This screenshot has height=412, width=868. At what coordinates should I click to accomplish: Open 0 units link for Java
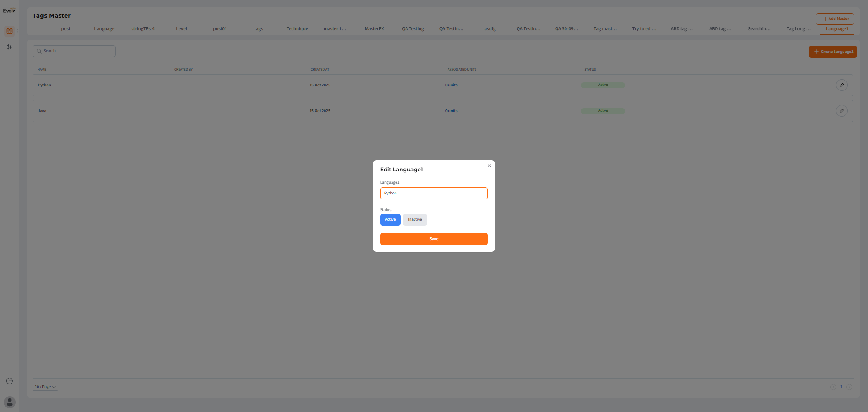[x=451, y=111]
